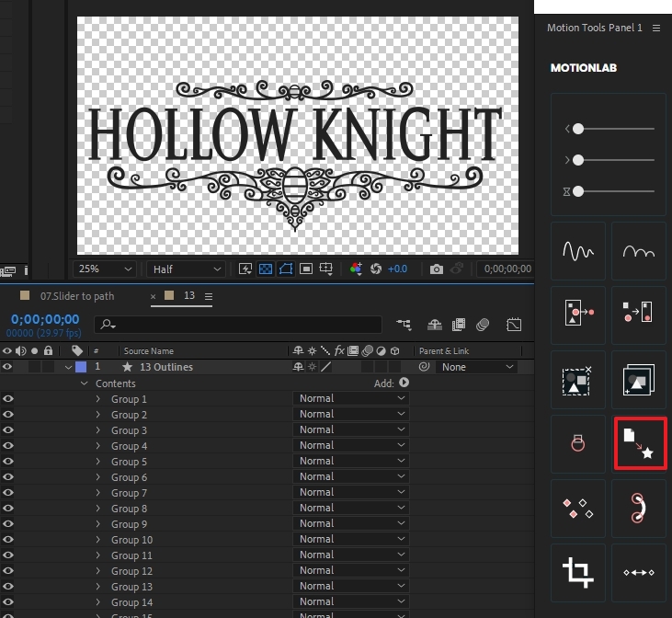Click the bounce arc tool in MotionLab

tap(639, 251)
